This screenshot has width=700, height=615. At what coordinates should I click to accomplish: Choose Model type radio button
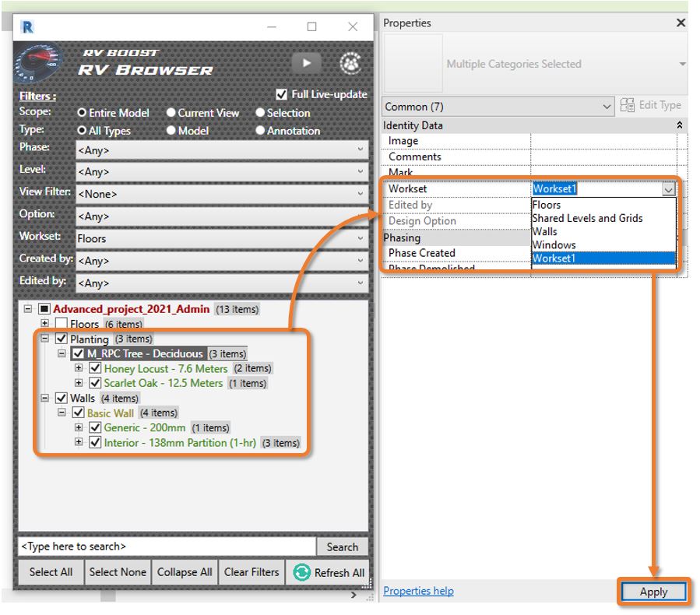(171, 130)
